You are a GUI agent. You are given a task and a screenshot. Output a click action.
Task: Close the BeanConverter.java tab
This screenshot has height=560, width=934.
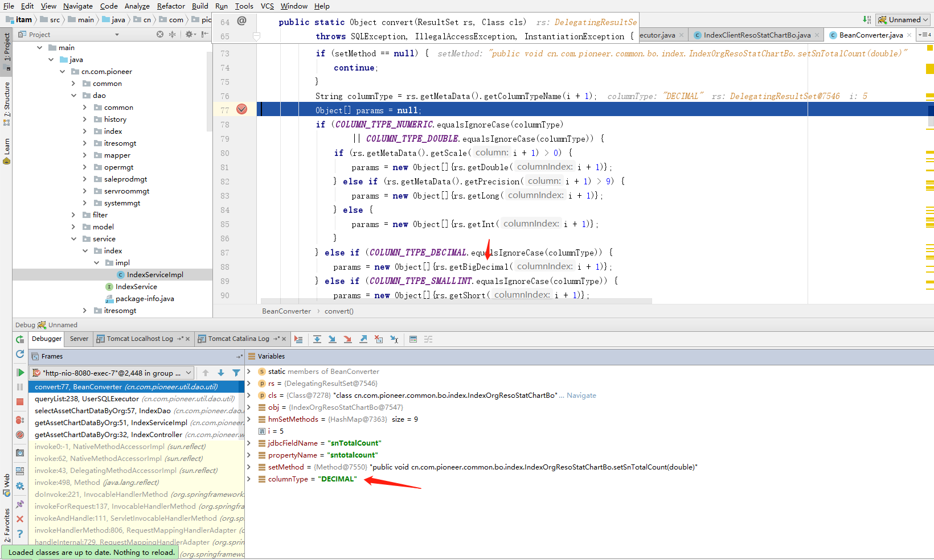pyautogui.click(x=910, y=35)
